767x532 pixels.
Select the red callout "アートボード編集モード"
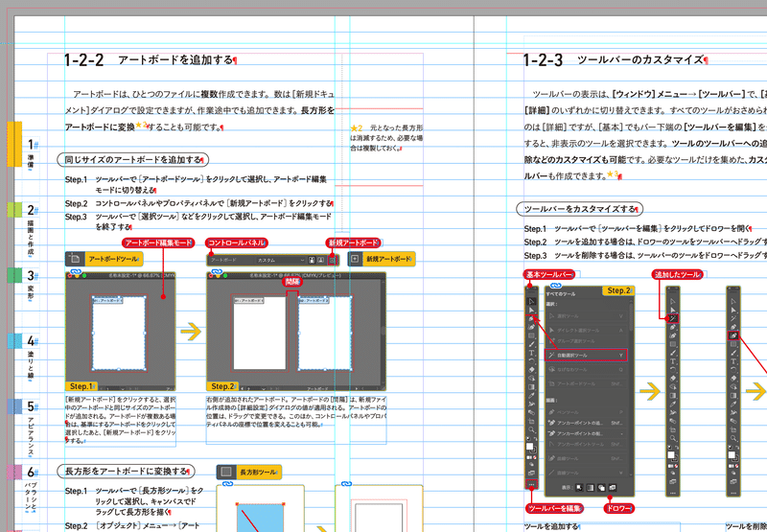click(x=158, y=243)
